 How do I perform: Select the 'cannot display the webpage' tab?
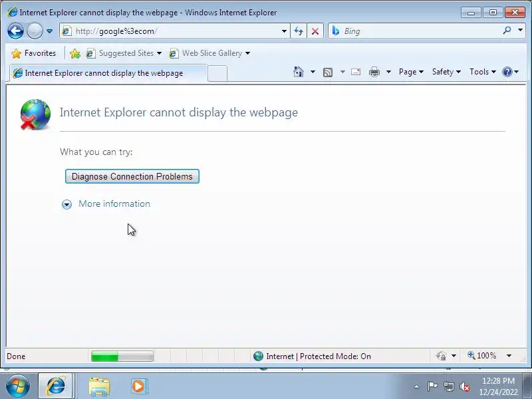coord(108,73)
